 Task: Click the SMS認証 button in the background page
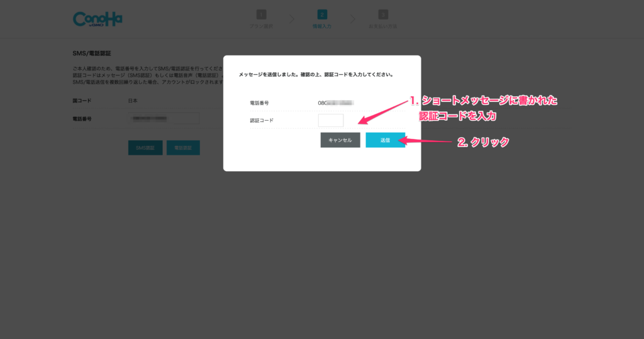coord(145,148)
